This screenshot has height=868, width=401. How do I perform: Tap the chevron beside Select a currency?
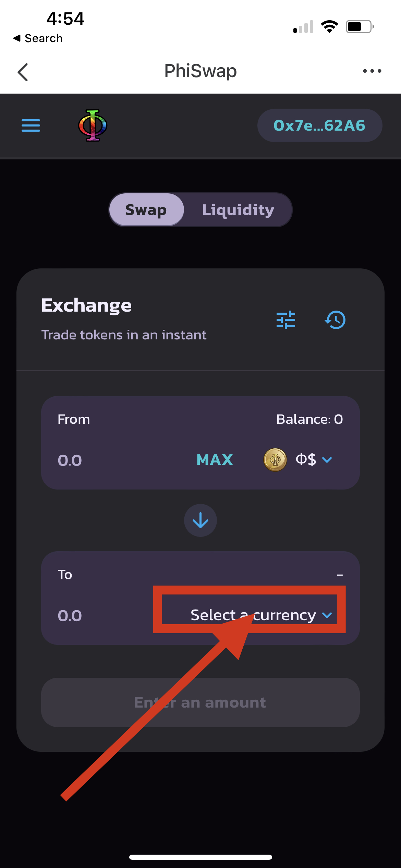click(x=327, y=615)
